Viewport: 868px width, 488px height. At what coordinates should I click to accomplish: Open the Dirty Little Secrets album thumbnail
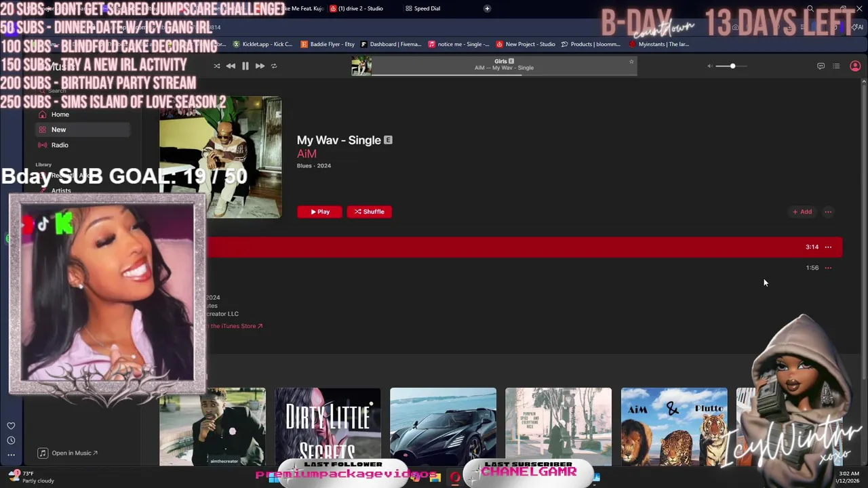pyautogui.click(x=328, y=427)
